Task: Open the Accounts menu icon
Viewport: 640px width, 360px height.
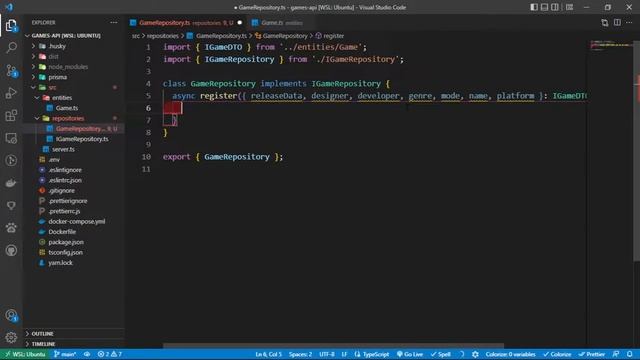Action: pyautogui.click(x=11, y=315)
